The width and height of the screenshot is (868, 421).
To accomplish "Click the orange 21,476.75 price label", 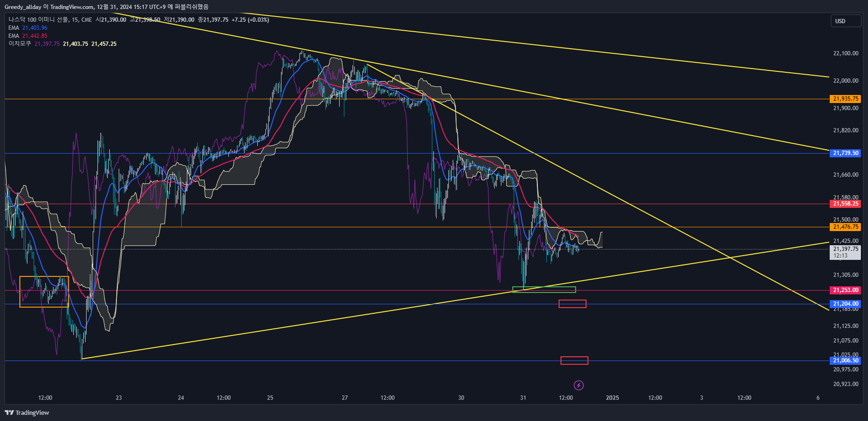I will pos(845,227).
